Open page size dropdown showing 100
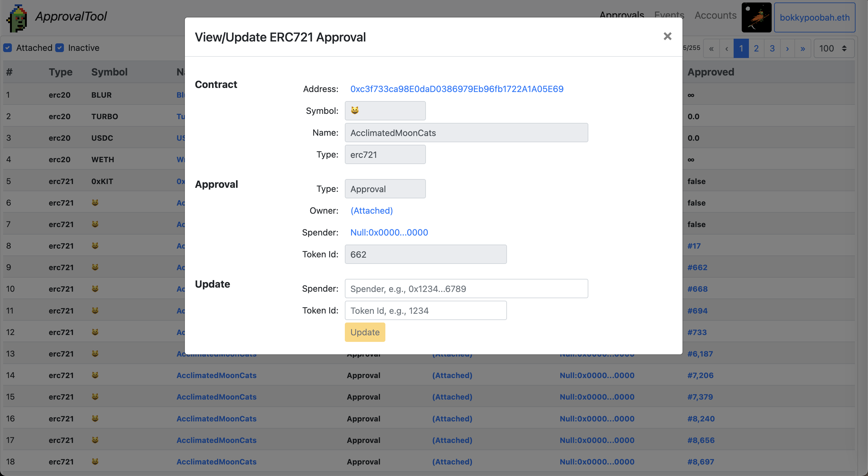This screenshot has height=476, width=868. [x=834, y=49]
